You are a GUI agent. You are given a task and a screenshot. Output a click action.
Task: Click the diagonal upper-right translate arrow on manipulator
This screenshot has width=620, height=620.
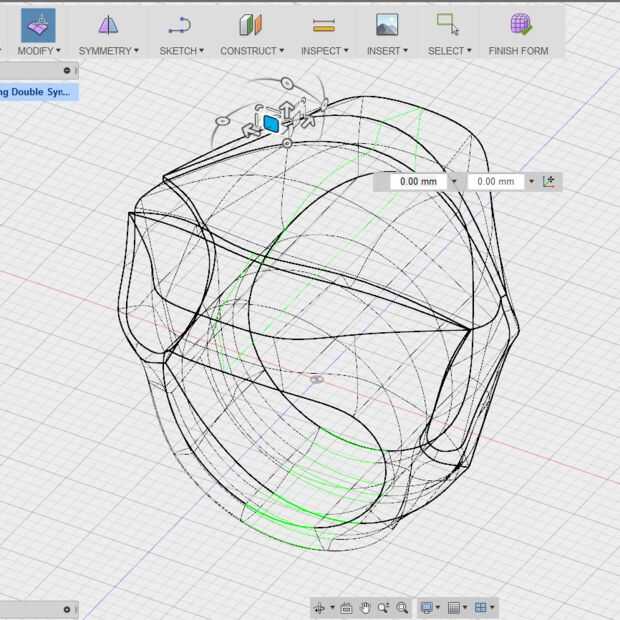tap(308, 120)
